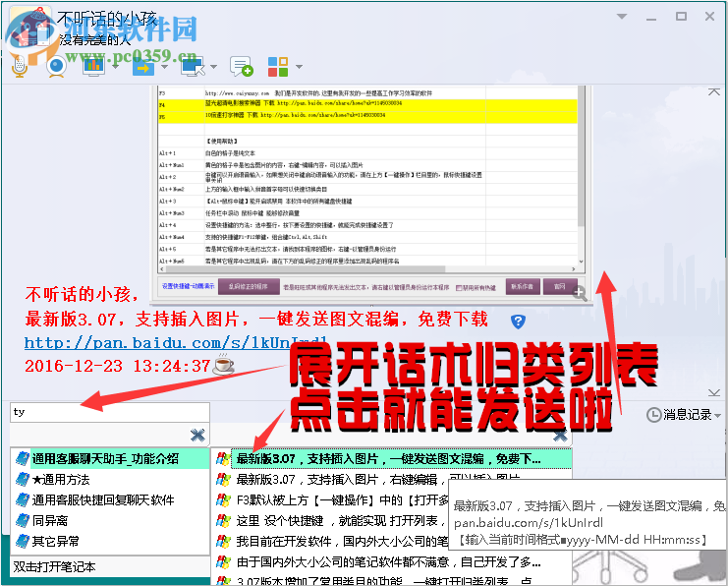
Task: Expand the arrow beside the remote desktop icon
Action: point(213,67)
